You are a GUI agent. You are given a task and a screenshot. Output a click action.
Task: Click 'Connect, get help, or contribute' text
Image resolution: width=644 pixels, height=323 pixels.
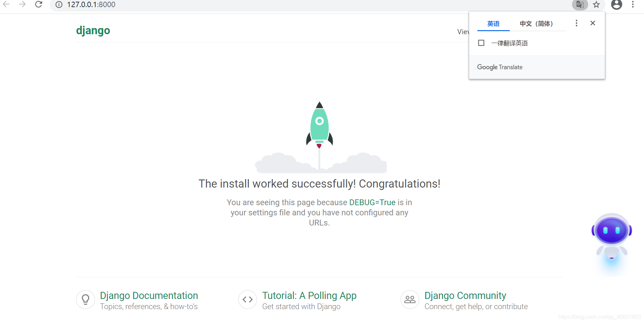coord(476,306)
